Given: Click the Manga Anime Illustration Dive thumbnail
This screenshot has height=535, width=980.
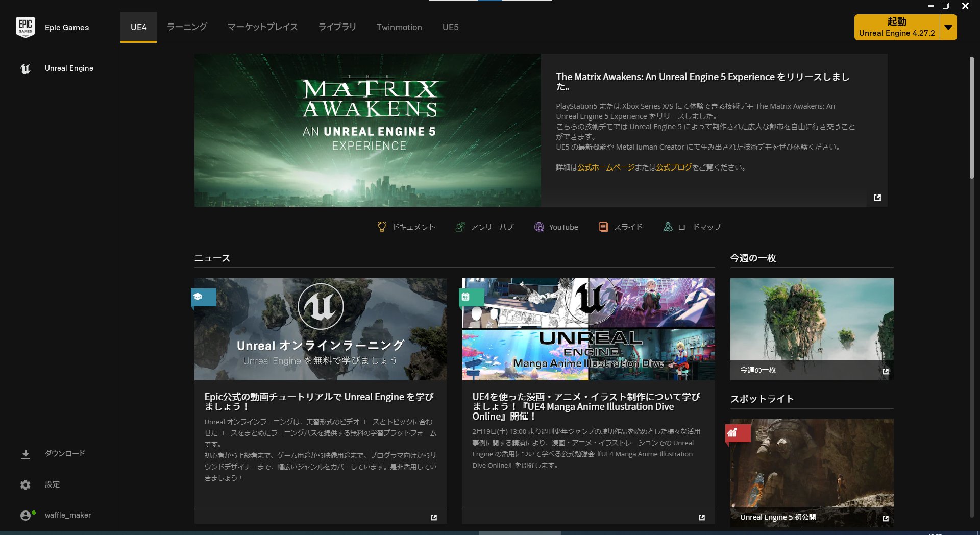Looking at the screenshot, I should tap(589, 329).
